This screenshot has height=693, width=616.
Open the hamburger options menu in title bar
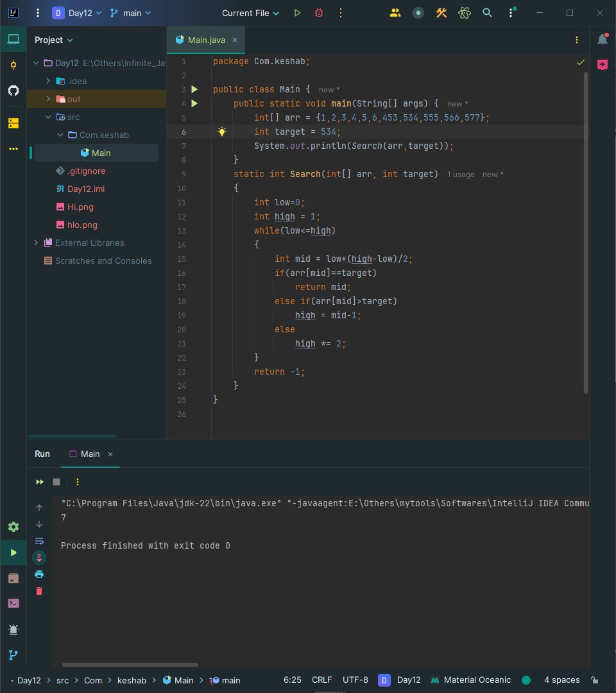pos(38,13)
